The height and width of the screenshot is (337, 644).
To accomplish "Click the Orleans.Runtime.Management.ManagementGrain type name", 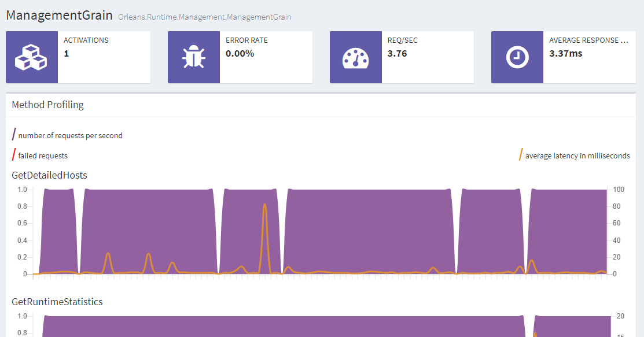I will (x=204, y=17).
